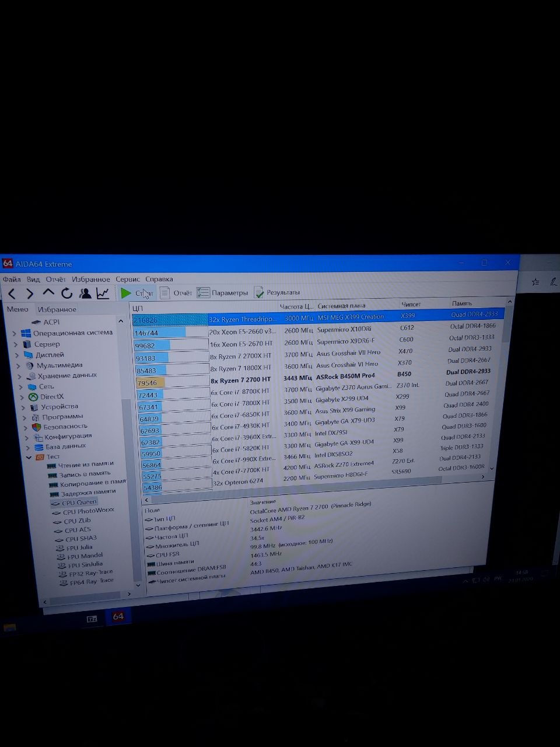Go back with the left arrow toolbar icon
Image resolution: width=560 pixels, height=747 pixels.
point(12,294)
